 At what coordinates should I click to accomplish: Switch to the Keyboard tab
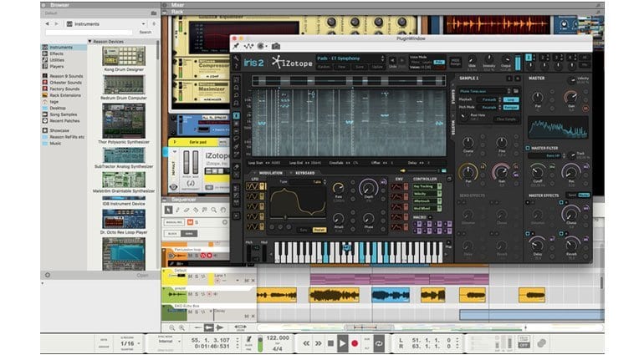(x=305, y=173)
